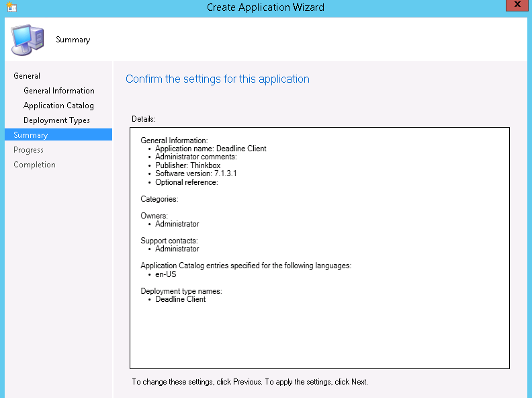The image size is (532, 398).
Task: Click the Completion step in the sidebar
Action: coord(34,165)
